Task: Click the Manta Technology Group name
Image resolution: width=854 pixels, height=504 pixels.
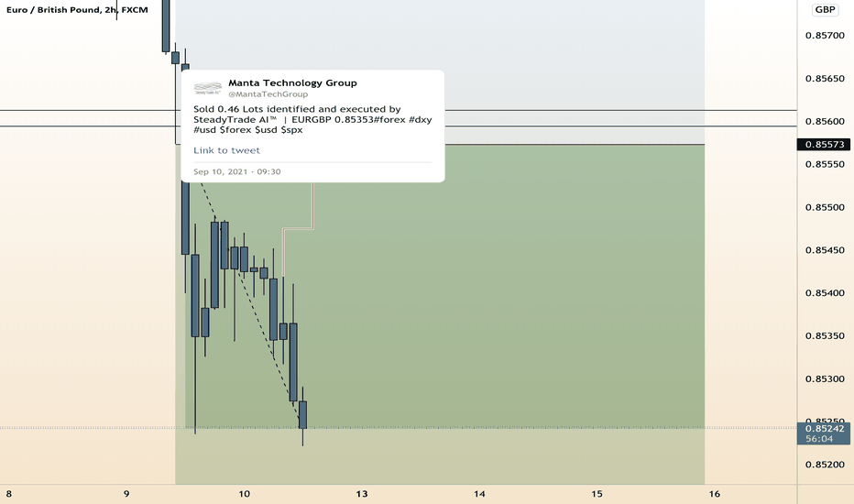Action: (x=292, y=82)
